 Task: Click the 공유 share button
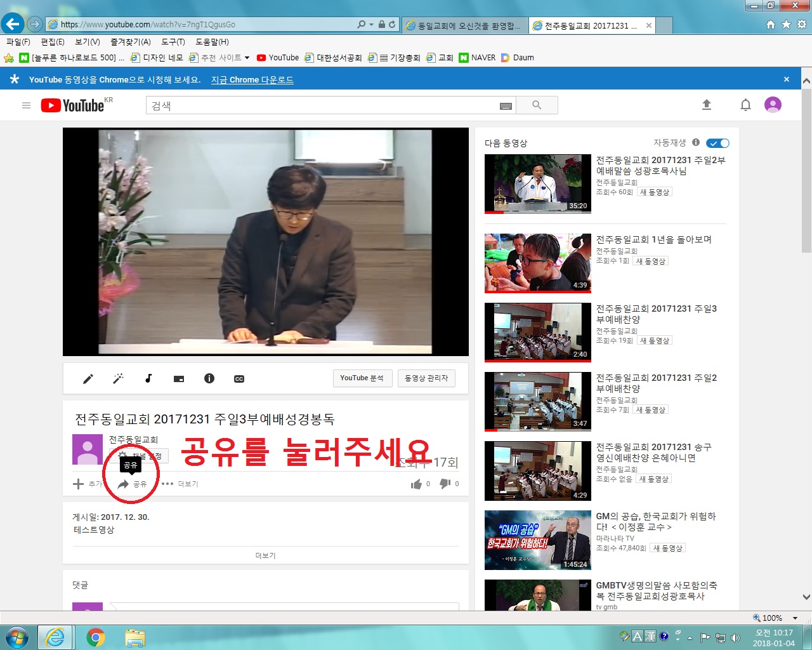point(133,484)
